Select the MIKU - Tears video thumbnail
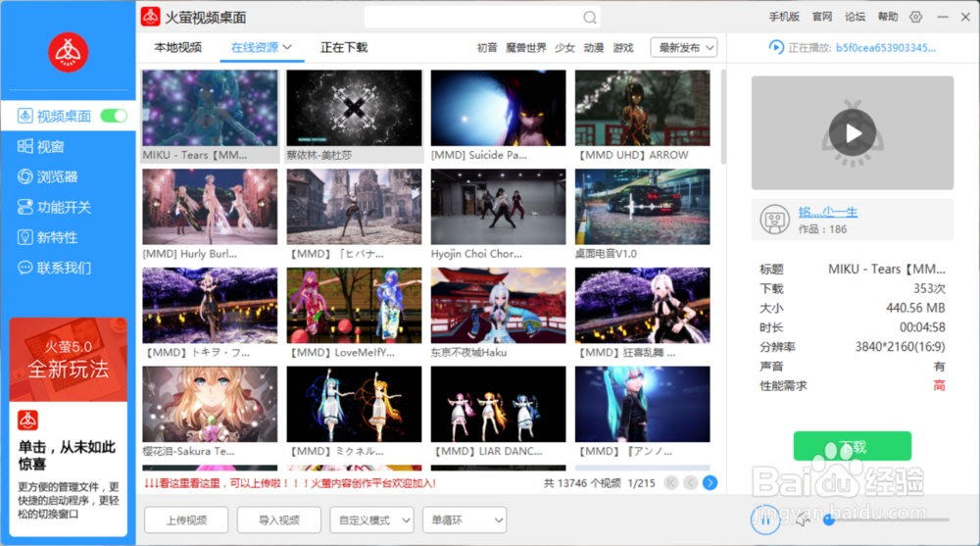 [x=210, y=108]
